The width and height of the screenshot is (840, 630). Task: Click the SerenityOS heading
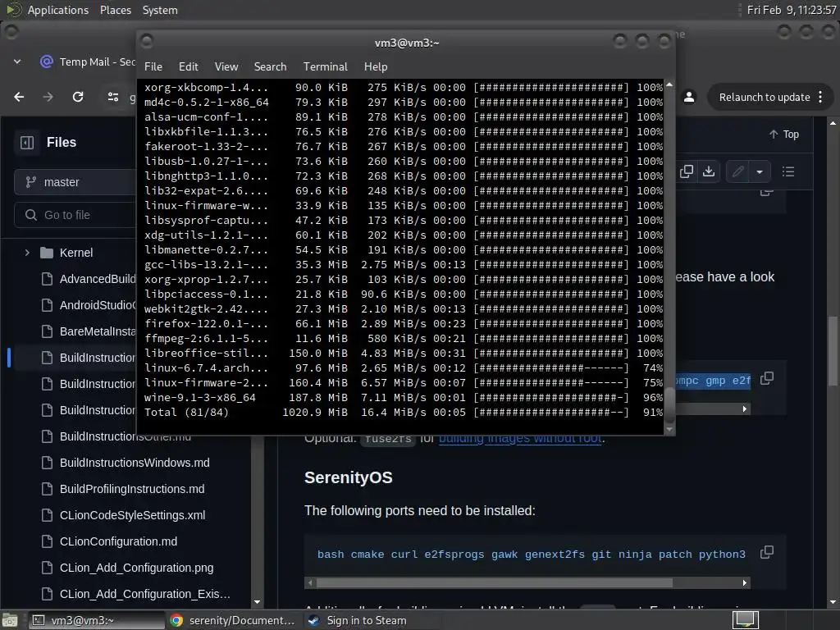pos(348,477)
